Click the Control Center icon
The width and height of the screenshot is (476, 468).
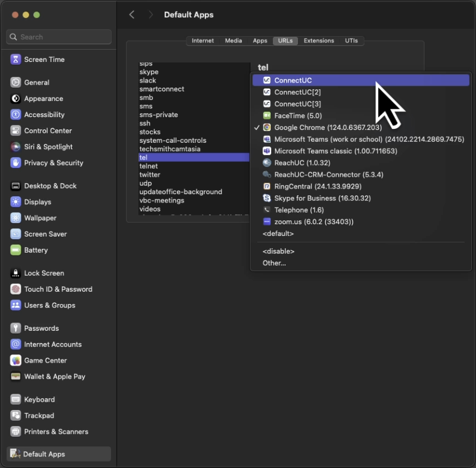tap(16, 131)
